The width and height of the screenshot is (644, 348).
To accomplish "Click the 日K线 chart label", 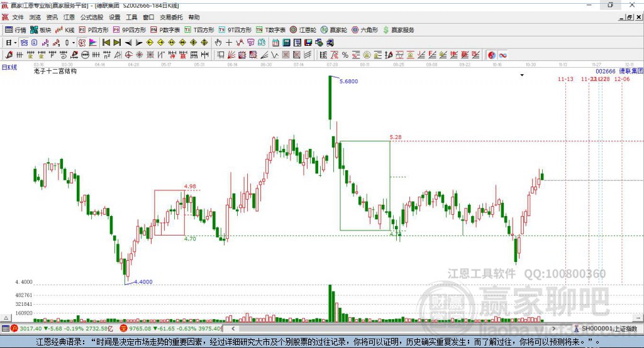I will pos(9,67).
